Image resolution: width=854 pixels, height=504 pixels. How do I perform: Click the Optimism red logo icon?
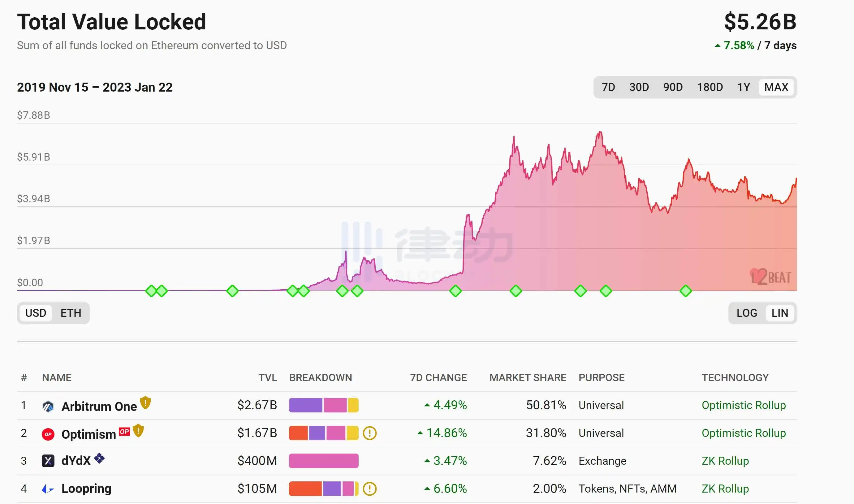(x=48, y=434)
